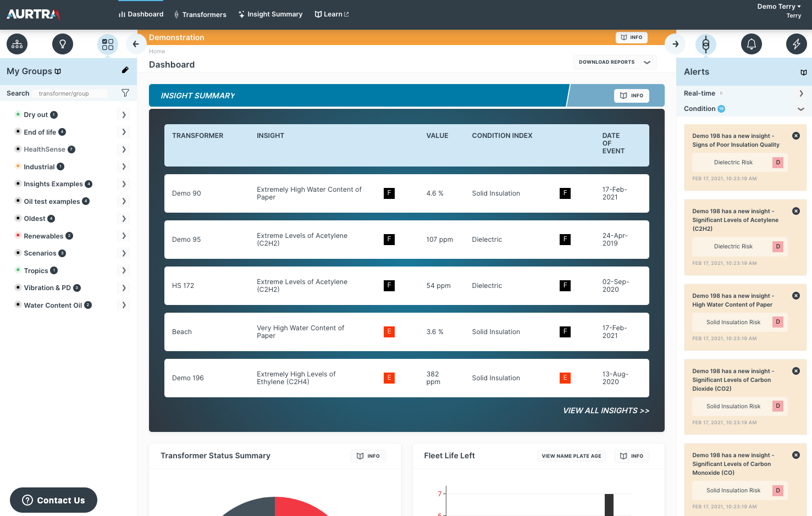Collapse left panel with back arrow
Image resolution: width=812 pixels, height=516 pixels.
(x=136, y=44)
